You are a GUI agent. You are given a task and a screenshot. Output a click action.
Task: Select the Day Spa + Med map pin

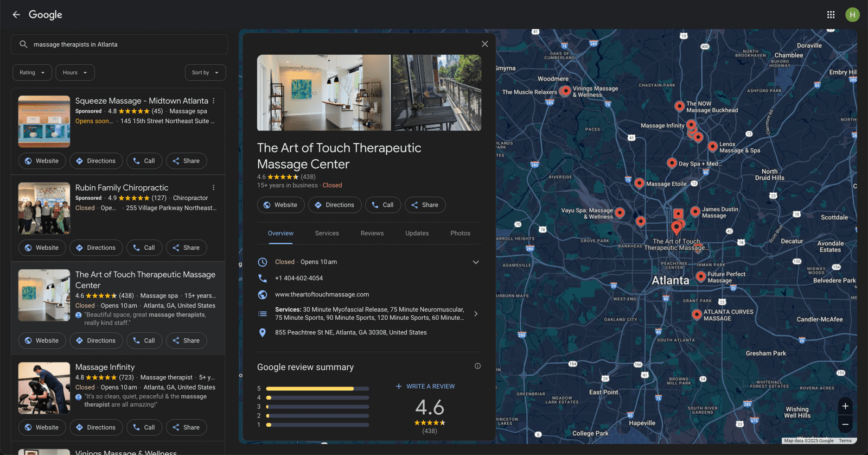[x=672, y=162]
